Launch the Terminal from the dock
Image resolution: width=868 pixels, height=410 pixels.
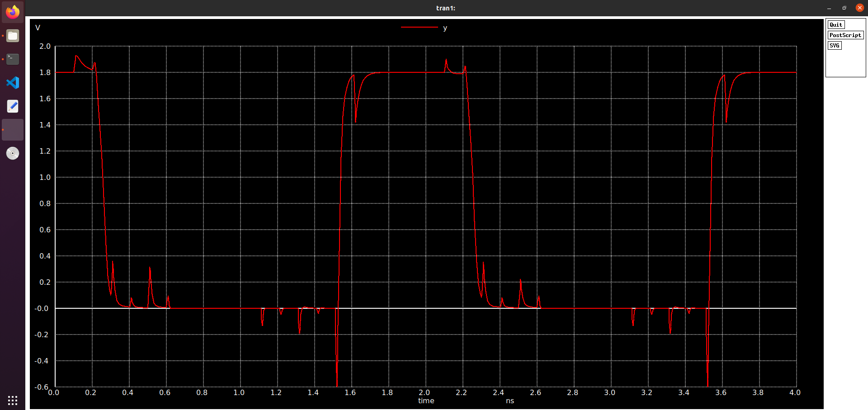[x=13, y=59]
